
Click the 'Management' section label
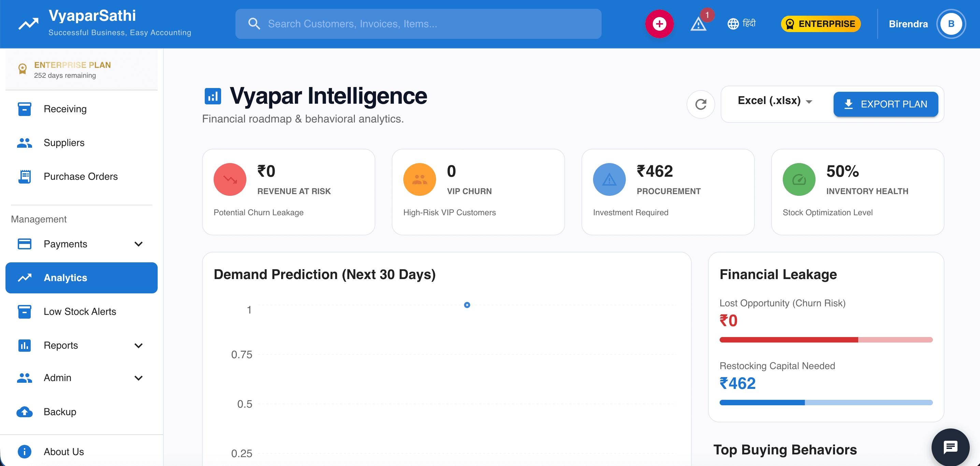tap(39, 219)
